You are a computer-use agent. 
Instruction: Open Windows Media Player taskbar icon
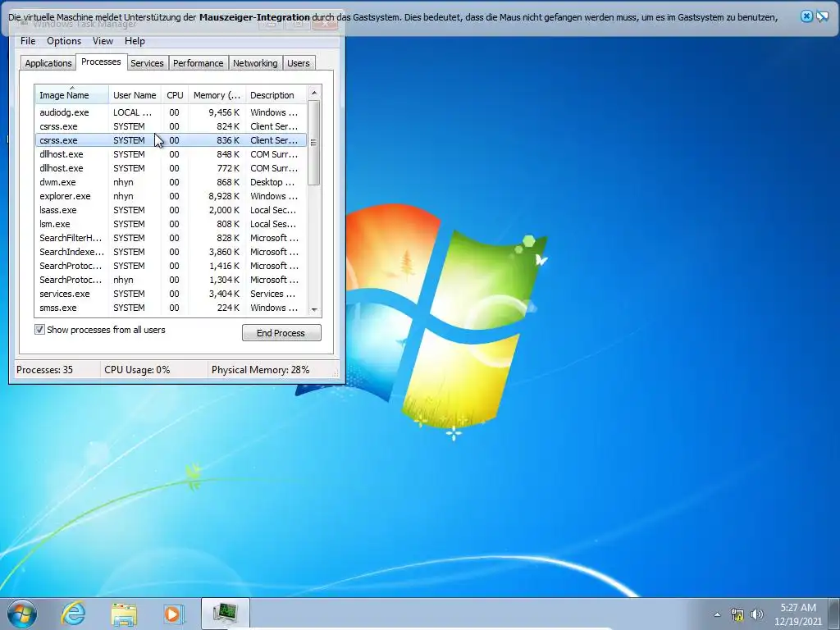[x=174, y=614]
